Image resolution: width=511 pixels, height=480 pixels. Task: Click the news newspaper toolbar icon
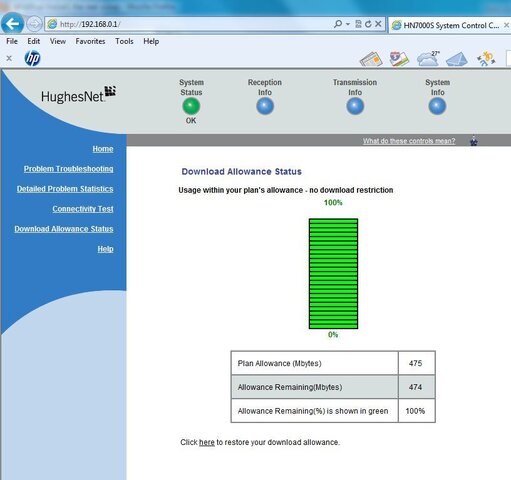371,59
